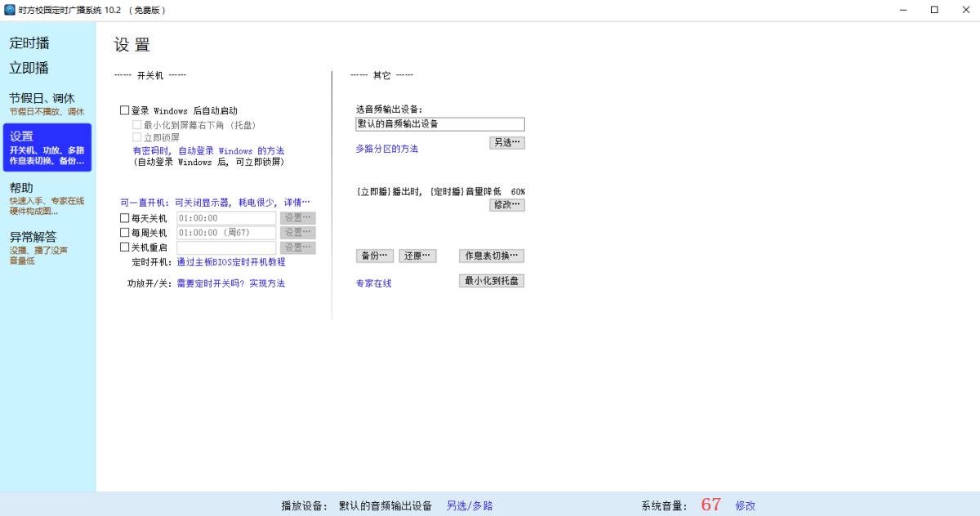Viewport: 980px width, 516px height.
Task: Switch to 定时播 section in sidebar
Action: pyautogui.click(x=29, y=42)
